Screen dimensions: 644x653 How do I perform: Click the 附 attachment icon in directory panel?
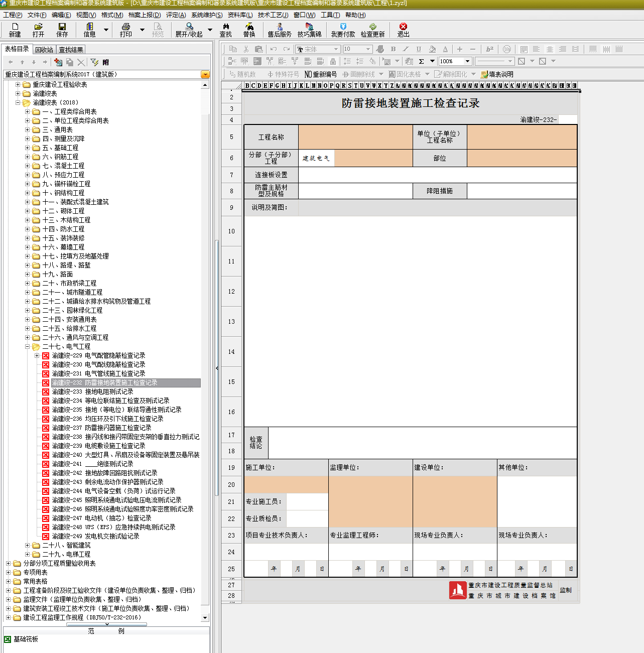click(x=105, y=62)
